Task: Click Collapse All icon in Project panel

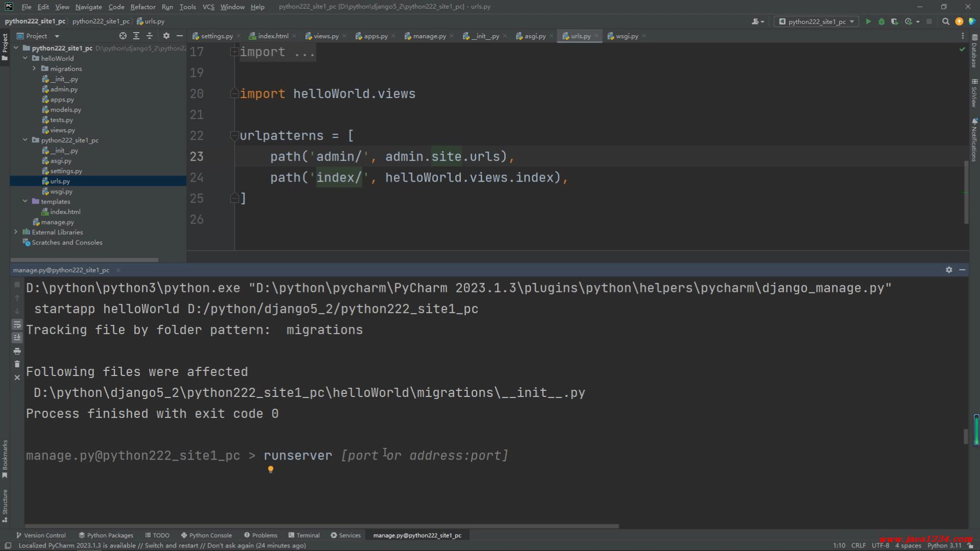Action: [x=150, y=36]
